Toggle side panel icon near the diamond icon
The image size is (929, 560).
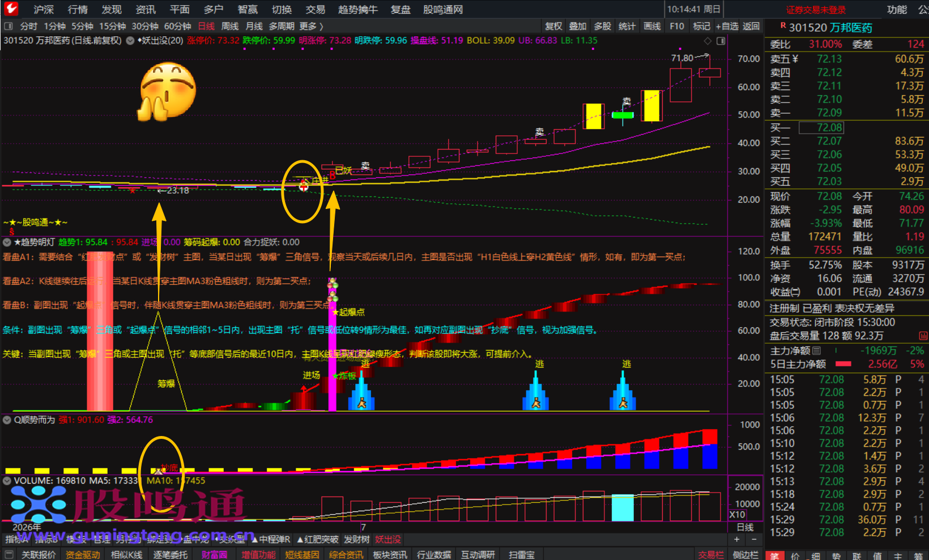[x=721, y=41]
